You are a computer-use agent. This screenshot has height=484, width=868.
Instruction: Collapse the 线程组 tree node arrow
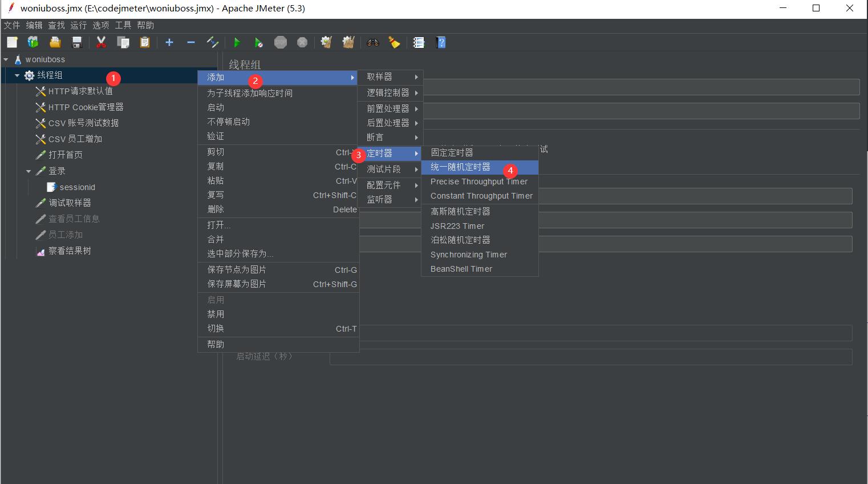17,75
